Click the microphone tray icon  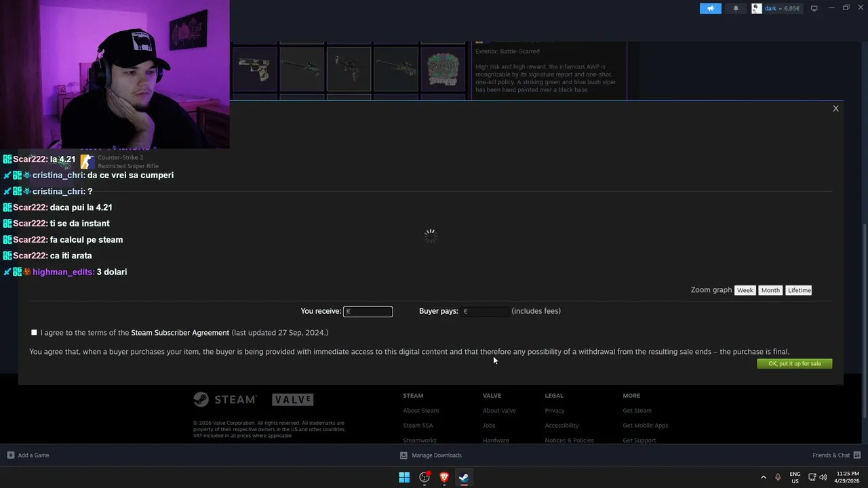point(778,477)
